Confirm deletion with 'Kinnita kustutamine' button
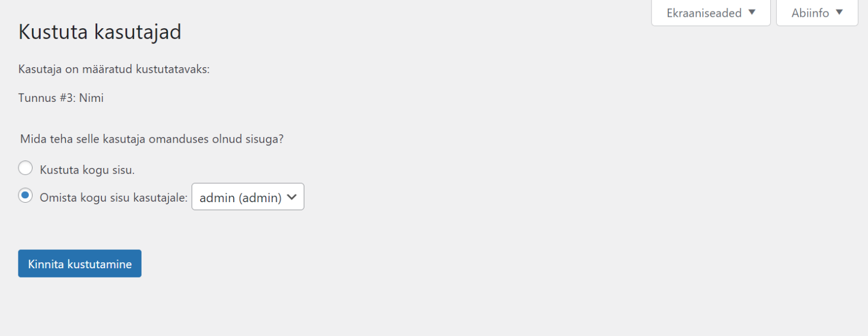 coord(80,263)
